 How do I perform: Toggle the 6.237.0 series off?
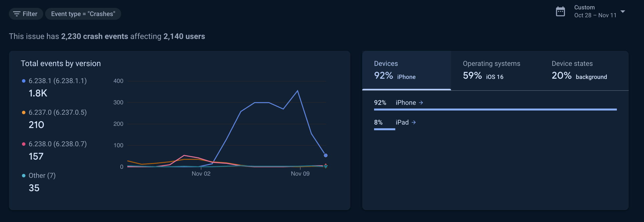click(x=57, y=112)
